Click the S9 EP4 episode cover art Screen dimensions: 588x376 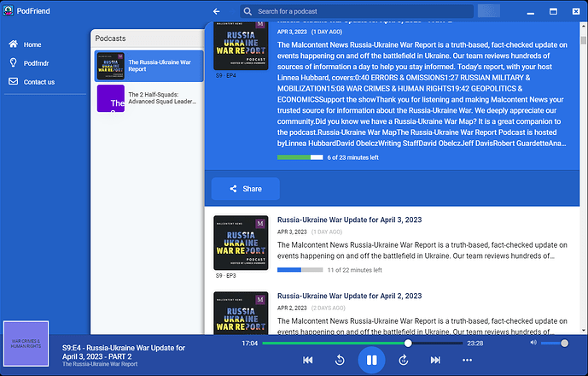241,46
